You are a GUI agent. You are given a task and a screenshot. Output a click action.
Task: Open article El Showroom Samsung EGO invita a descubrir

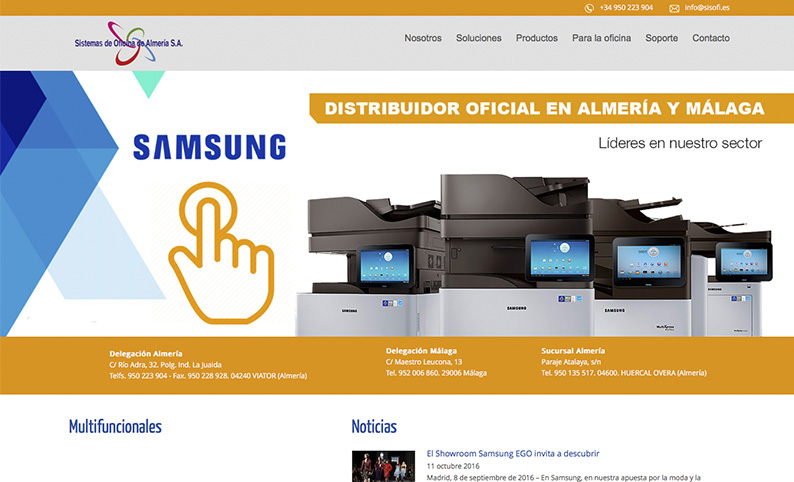(513, 454)
